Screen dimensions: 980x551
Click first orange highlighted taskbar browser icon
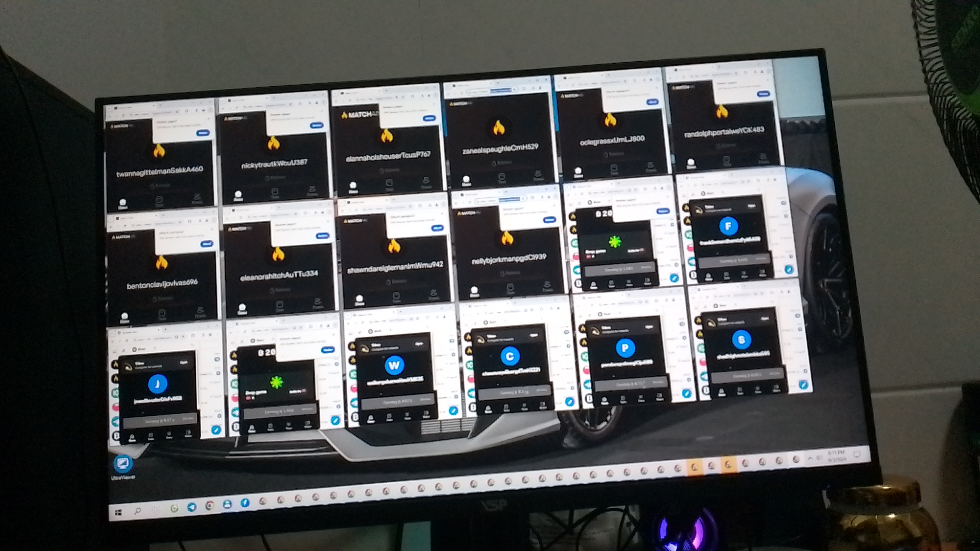pos(694,467)
